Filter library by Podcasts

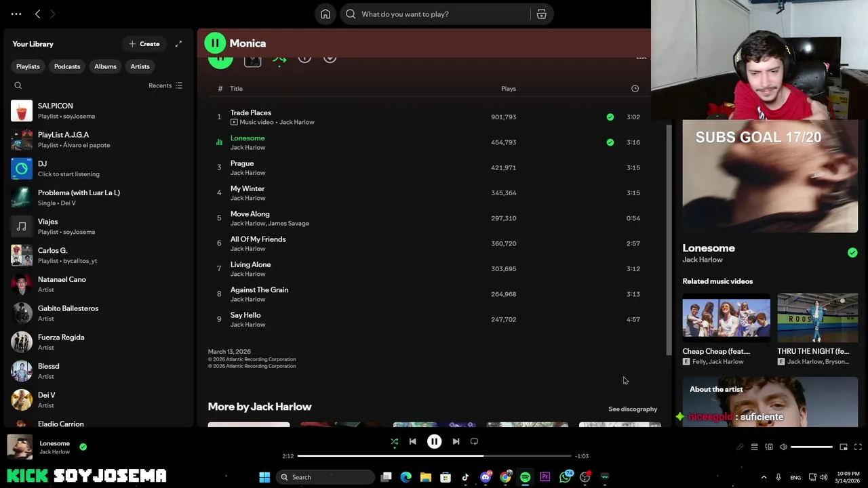(x=67, y=66)
